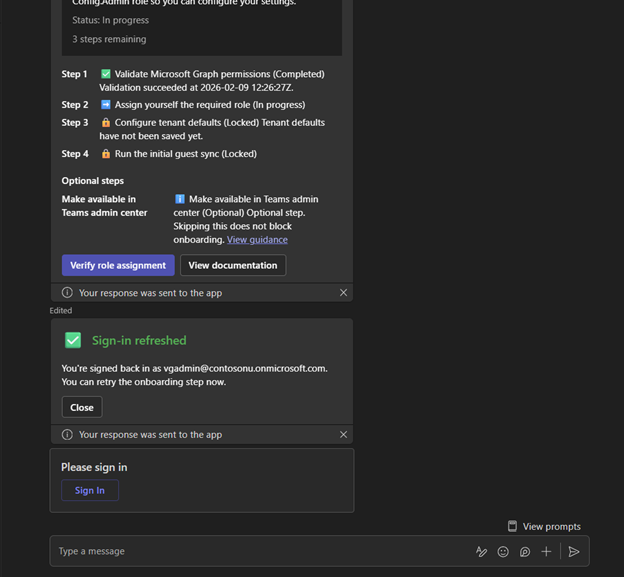624x577 pixels.
Task: Click the Sign In button
Action: point(90,490)
